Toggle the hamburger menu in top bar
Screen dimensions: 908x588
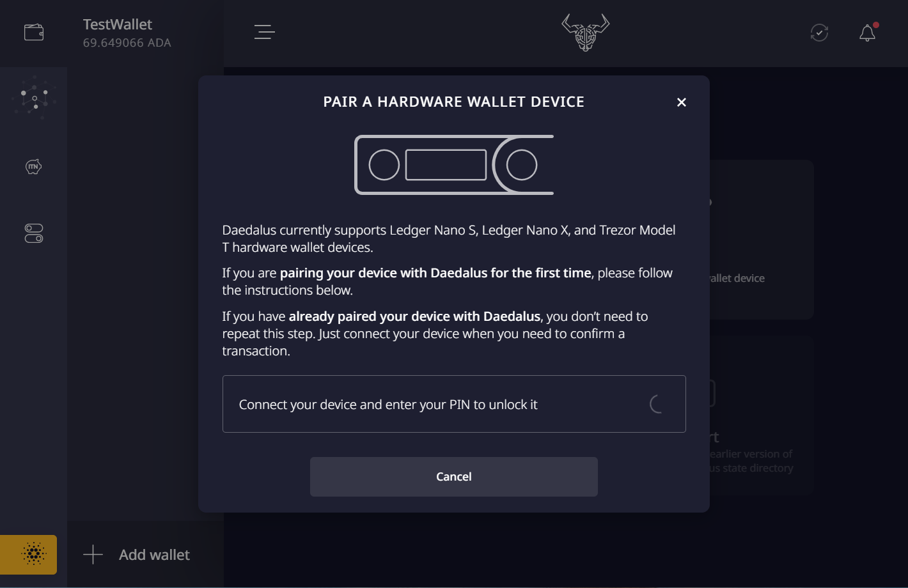[264, 32]
